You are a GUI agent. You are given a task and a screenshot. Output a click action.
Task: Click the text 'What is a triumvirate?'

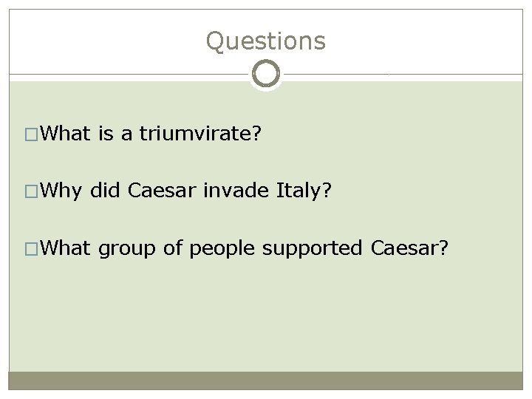click(x=151, y=133)
